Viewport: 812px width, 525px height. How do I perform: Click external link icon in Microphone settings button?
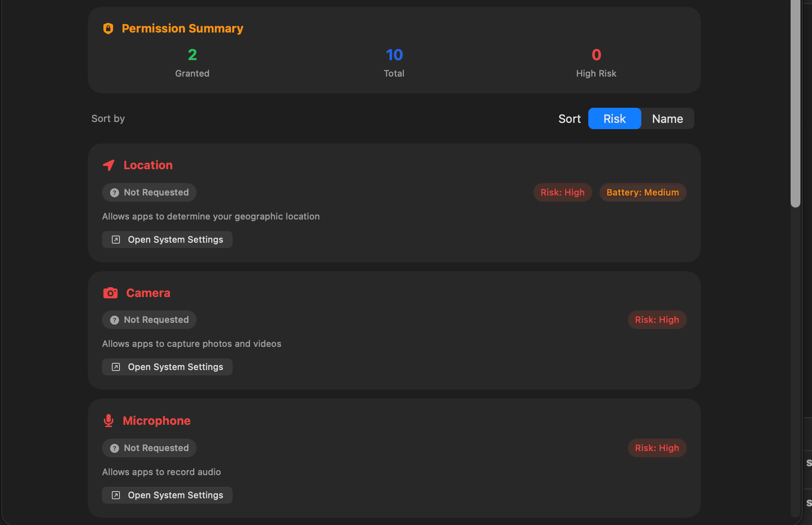point(116,495)
